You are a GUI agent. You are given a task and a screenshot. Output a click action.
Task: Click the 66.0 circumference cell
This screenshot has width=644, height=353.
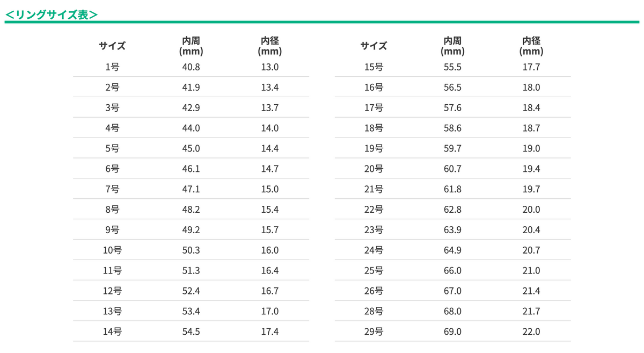[x=452, y=271]
